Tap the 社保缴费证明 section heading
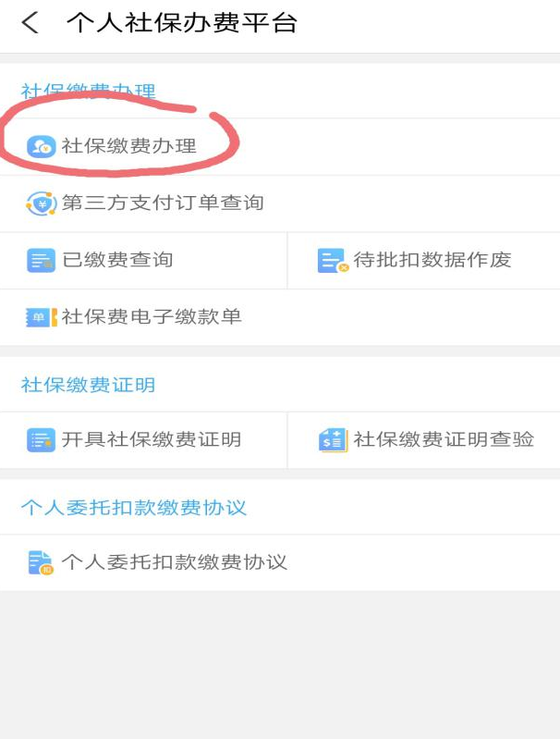Image resolution: width=560 pixels, height=739 pixels. coord(88,385)
